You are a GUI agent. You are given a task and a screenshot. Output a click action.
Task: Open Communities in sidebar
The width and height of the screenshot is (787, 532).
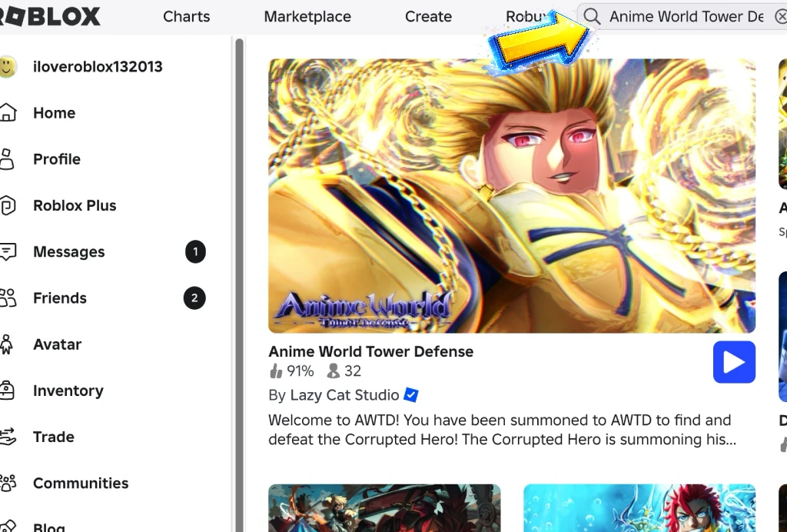(81, 483)
